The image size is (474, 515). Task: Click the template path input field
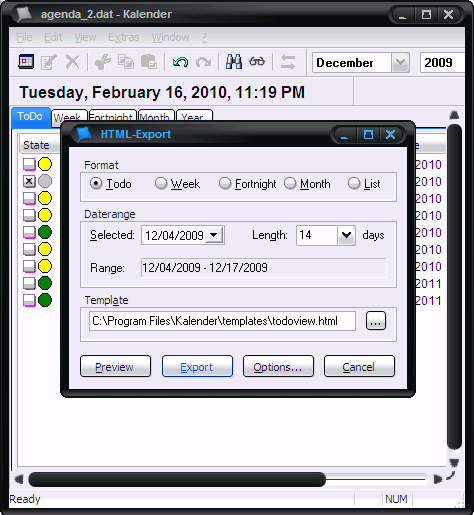[x=222, y=321]
